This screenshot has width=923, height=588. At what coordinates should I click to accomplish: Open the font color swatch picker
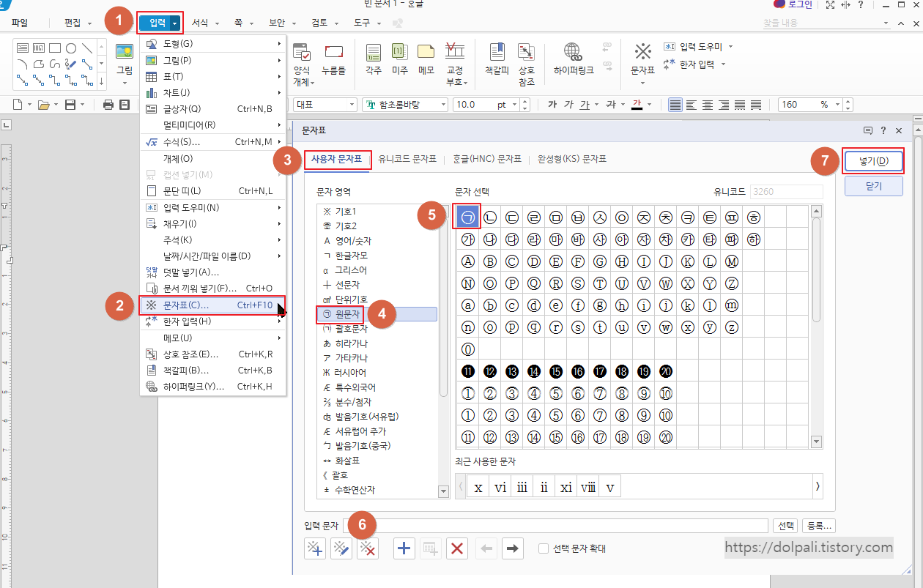tap(650, 105)
